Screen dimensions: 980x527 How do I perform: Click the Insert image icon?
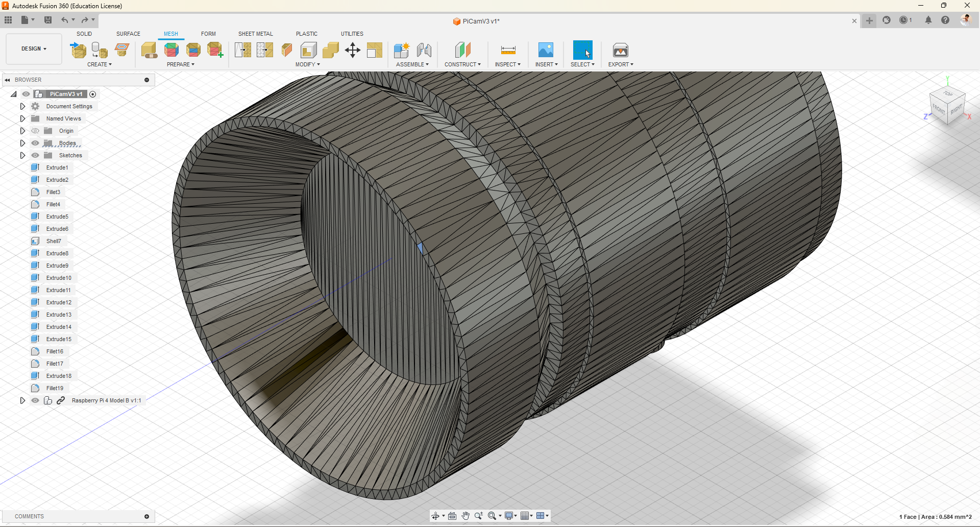point(546,50)
